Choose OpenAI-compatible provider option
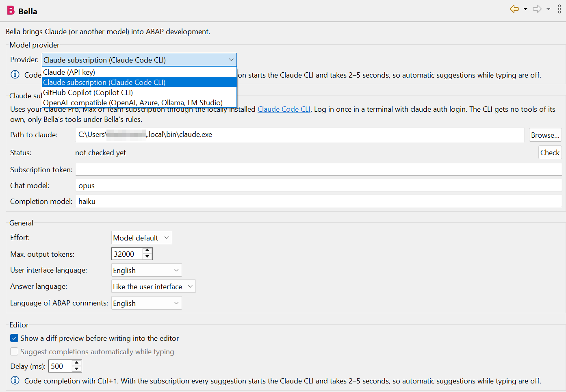This screenshot has height=392, width=566. pyautogui.click(x=139, y=102)
